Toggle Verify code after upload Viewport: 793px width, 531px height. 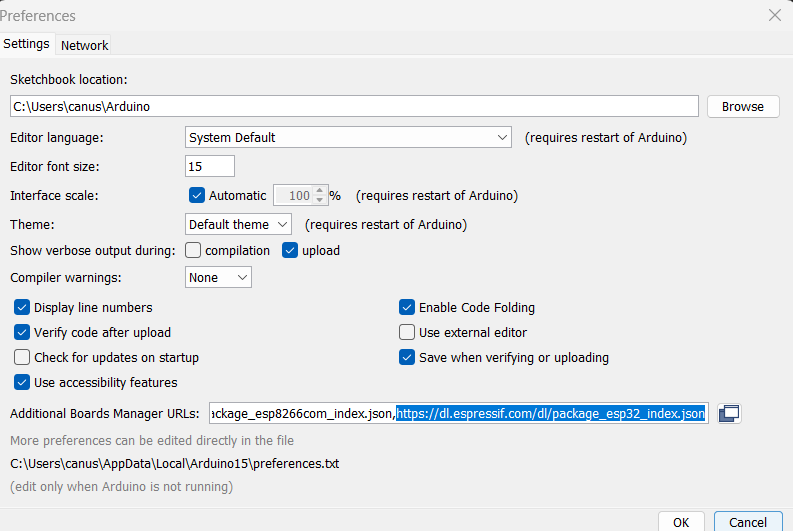pyautogui.click(x=22, y=333)
